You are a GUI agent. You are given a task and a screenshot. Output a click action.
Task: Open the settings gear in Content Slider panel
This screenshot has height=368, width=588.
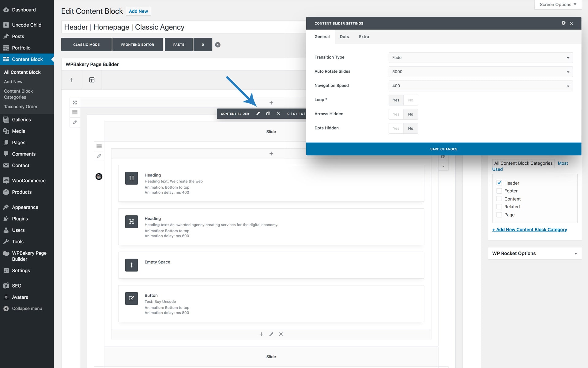tap(563, 23)
